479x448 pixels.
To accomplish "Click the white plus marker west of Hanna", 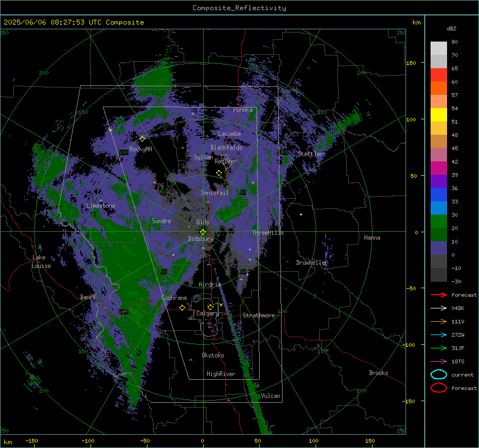I will tap(301, 214).
